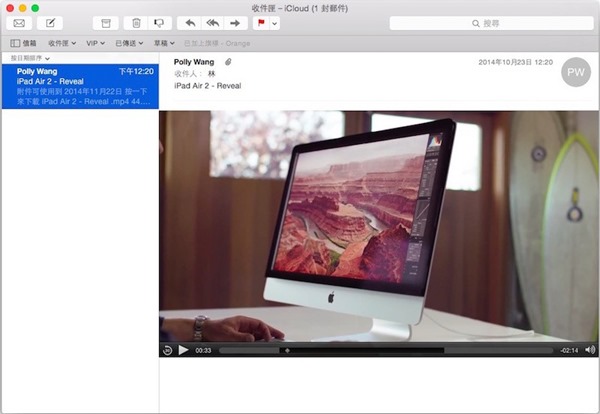Click the elapsed time 00:33

[x=203, y=350]
